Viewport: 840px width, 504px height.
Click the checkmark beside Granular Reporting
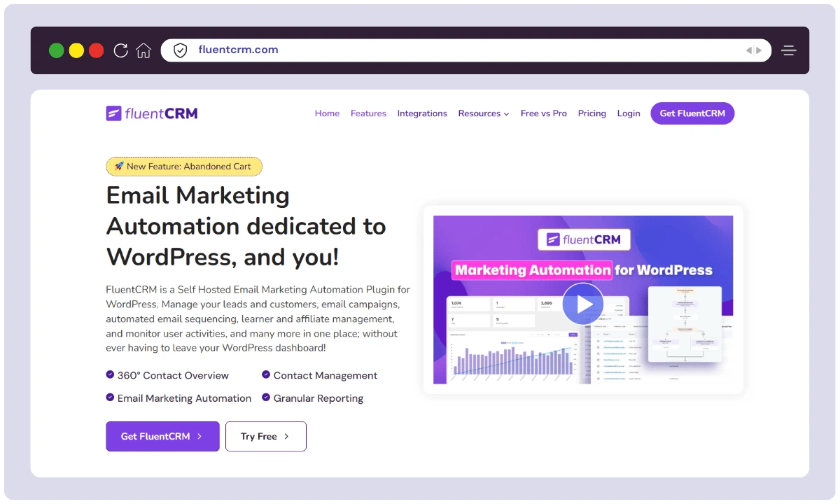point(266,398)
